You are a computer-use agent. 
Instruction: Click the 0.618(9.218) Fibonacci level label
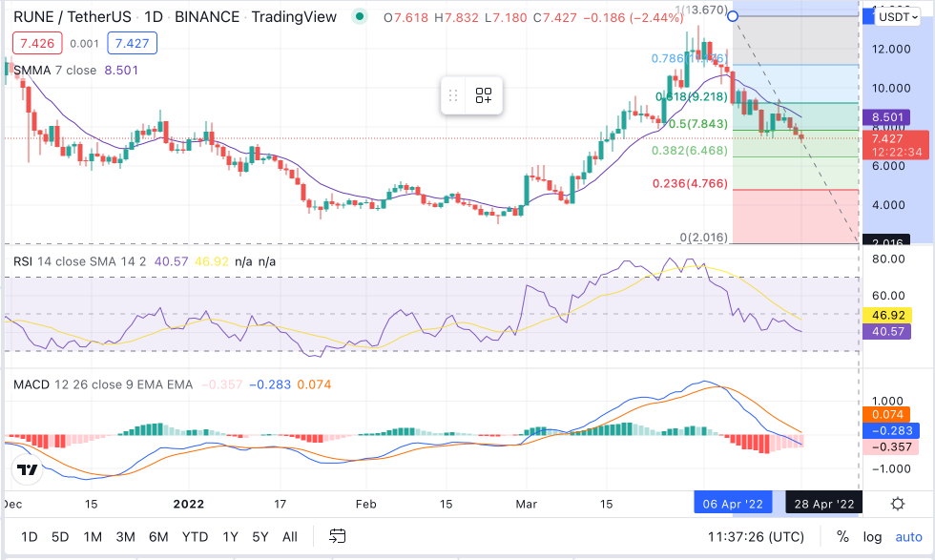coord(692,96)
